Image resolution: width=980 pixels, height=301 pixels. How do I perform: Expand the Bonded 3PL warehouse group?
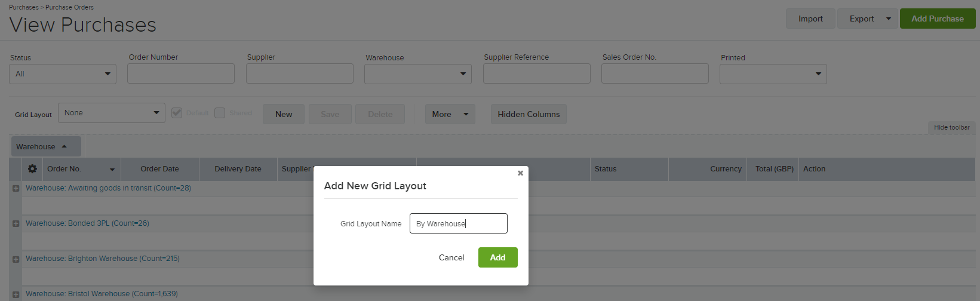click(16, 223)
